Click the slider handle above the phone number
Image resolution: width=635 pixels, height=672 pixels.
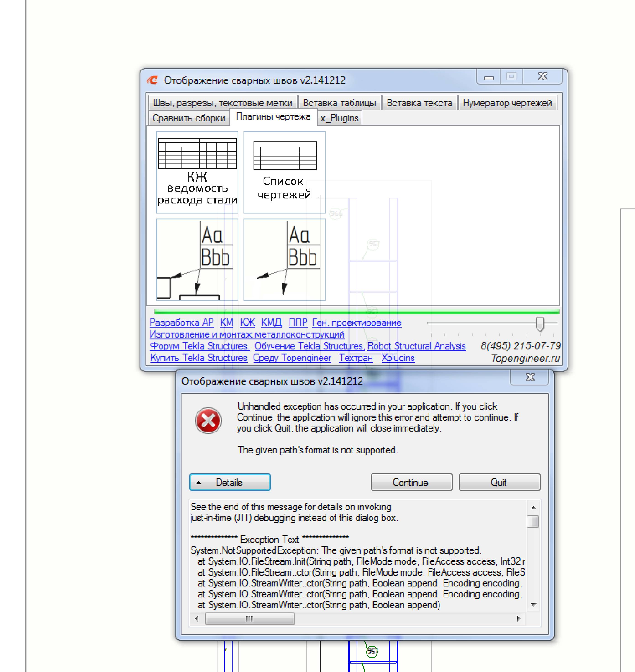click(540, 323)
